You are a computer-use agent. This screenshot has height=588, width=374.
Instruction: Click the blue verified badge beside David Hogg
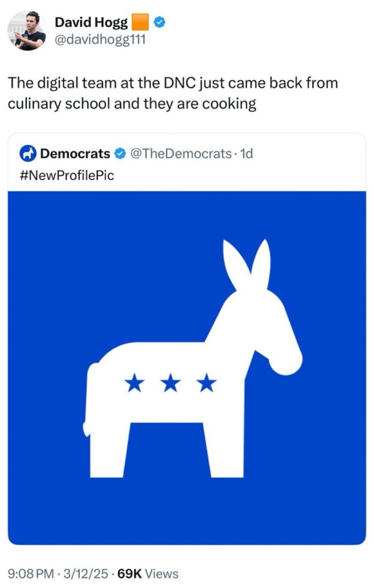[161, 22]
